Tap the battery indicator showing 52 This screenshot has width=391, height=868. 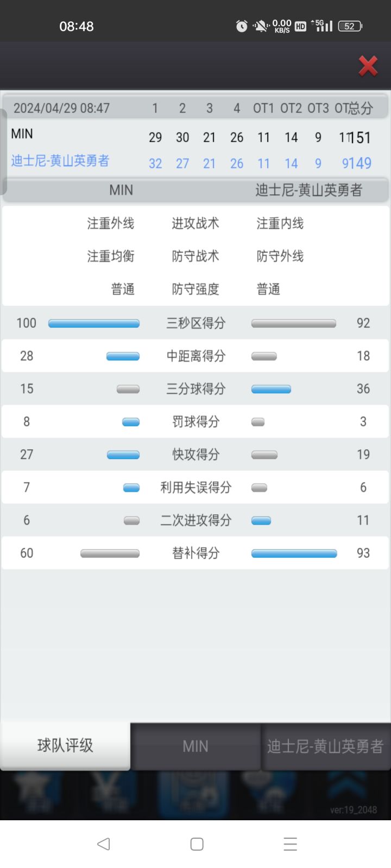(350, 26)
